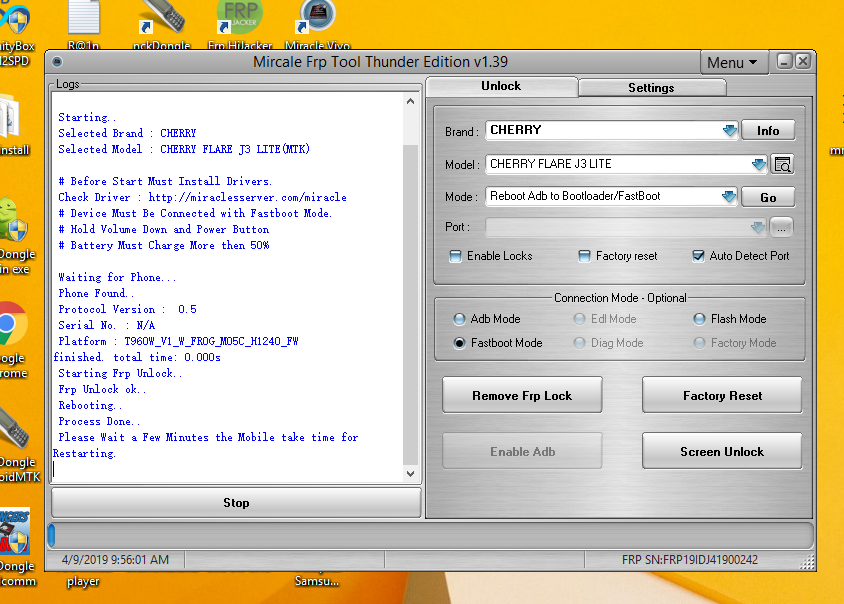This screenshot has width=844, height=604.
Task: Open the Brand dropdown arrow
Action: point(729,131)
